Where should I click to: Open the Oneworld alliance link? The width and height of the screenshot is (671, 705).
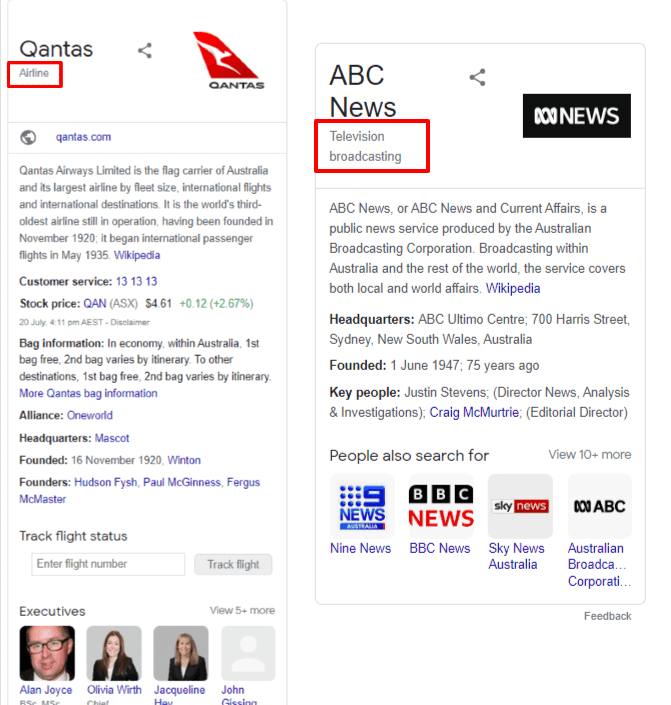pyautogui.click(x=89, y=415)
